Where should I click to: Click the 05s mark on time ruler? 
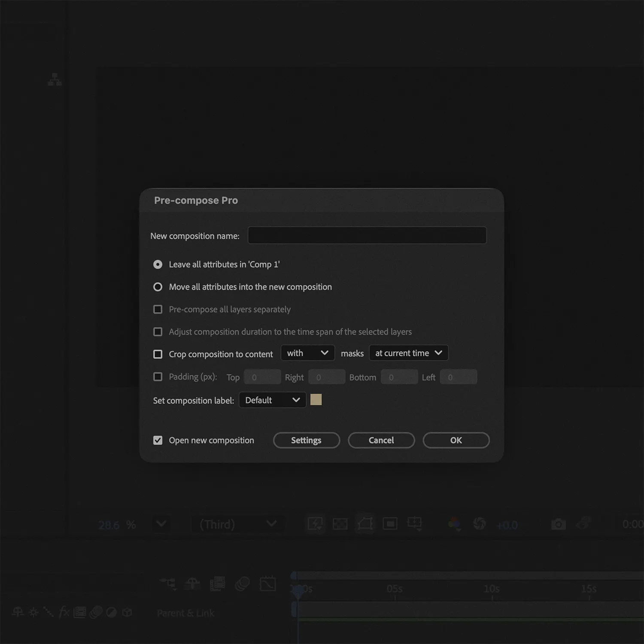(x=395, y=589)
